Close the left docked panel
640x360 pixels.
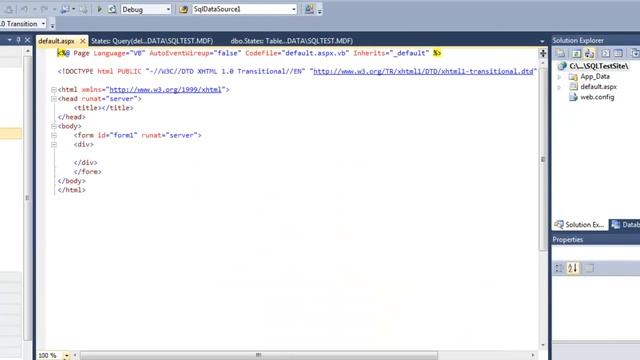tap(27, 40)
